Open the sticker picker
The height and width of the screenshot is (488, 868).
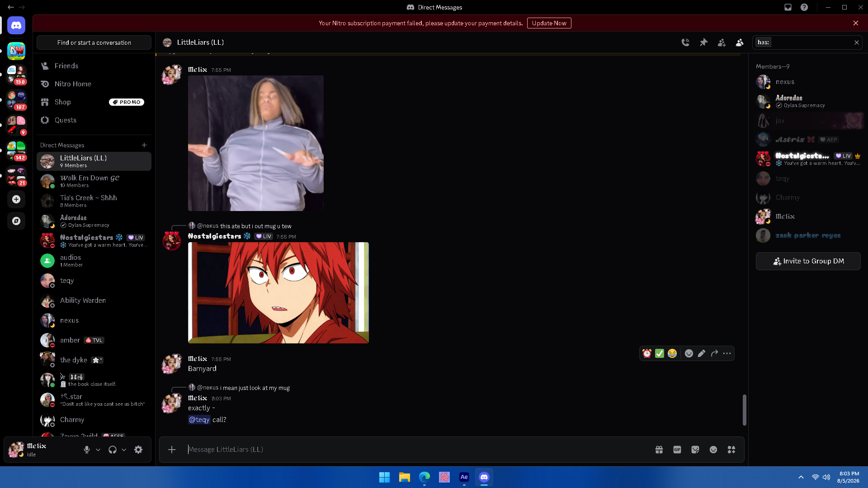(x=695, y=450)
